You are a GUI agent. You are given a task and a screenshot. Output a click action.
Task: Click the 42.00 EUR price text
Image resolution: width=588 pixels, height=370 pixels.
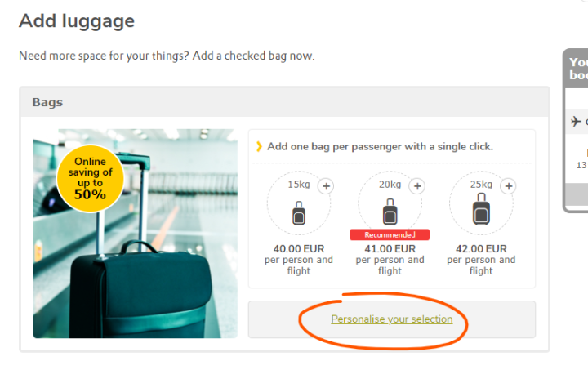[x=481, y=249]
